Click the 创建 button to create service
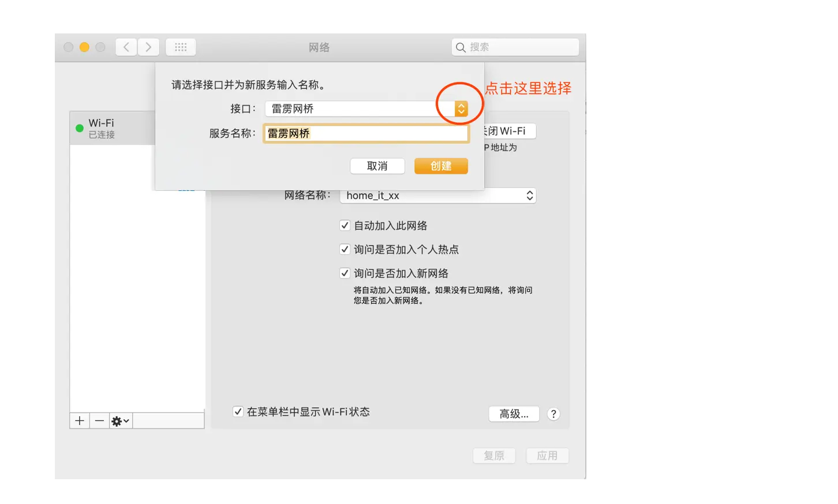This screenshot has width=838, height=504. click(x=440, y=166)
